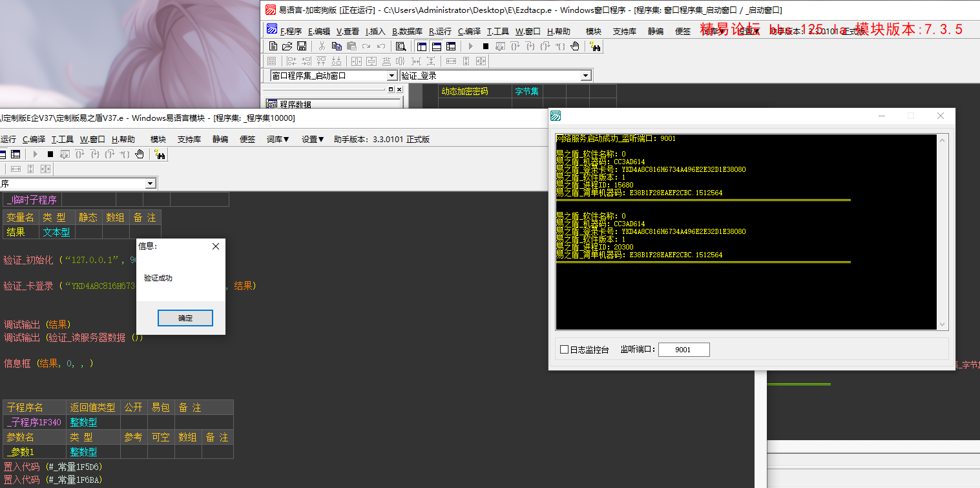The image size is (980, 488).
Task: Click the 支持库 button in the module window
Action: (x=189, y=139)
